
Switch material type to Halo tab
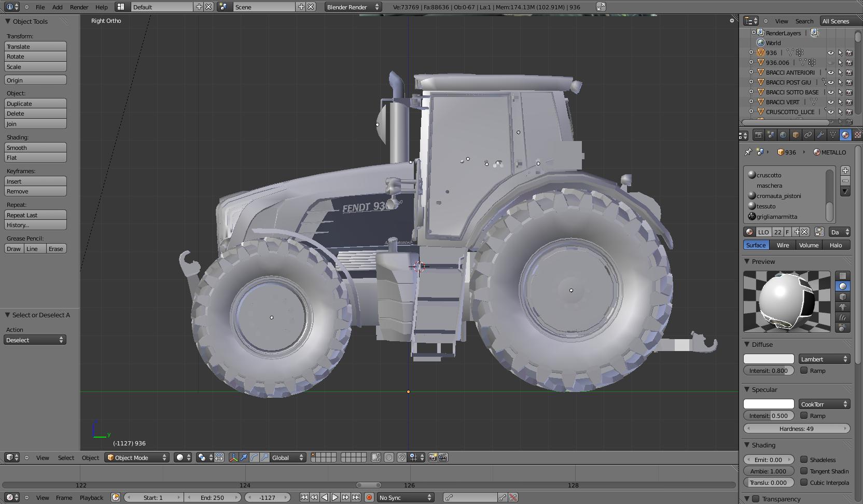point(836,245)
